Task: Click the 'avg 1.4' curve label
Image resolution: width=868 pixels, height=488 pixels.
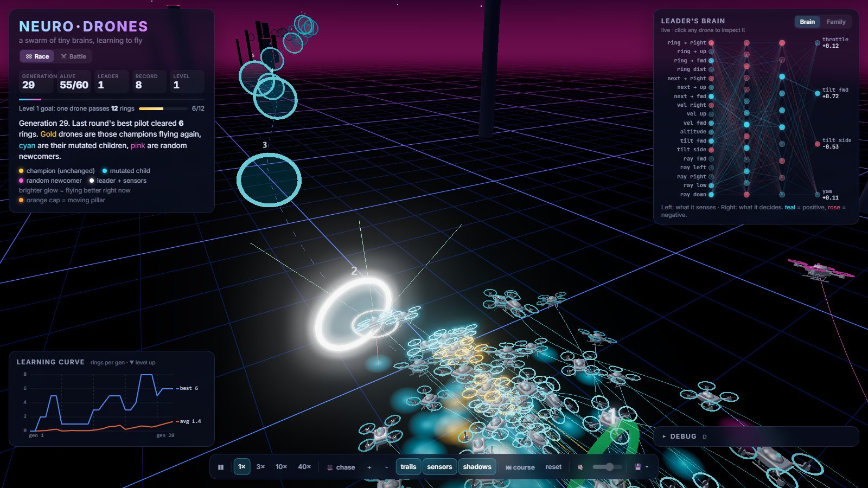Action: [190, 421]
